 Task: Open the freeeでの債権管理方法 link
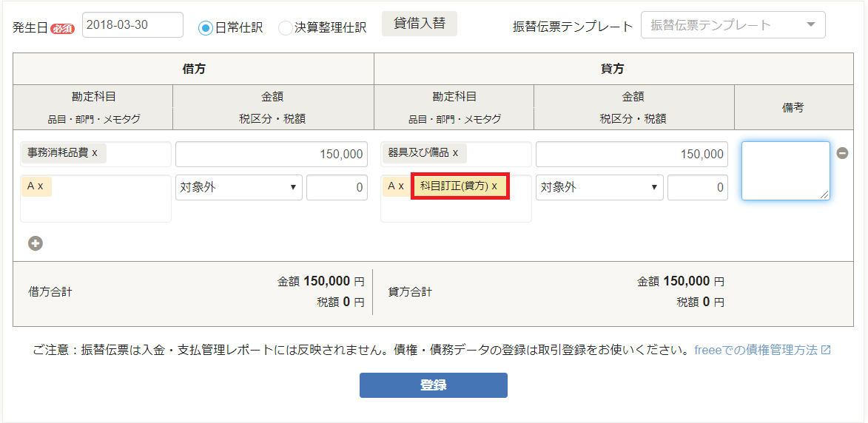[756, 350]
